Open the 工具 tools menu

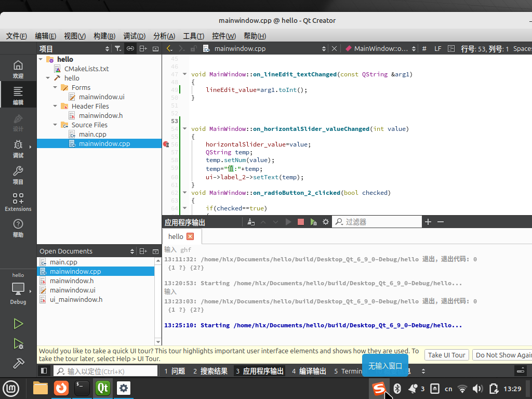tap(194, 36)
